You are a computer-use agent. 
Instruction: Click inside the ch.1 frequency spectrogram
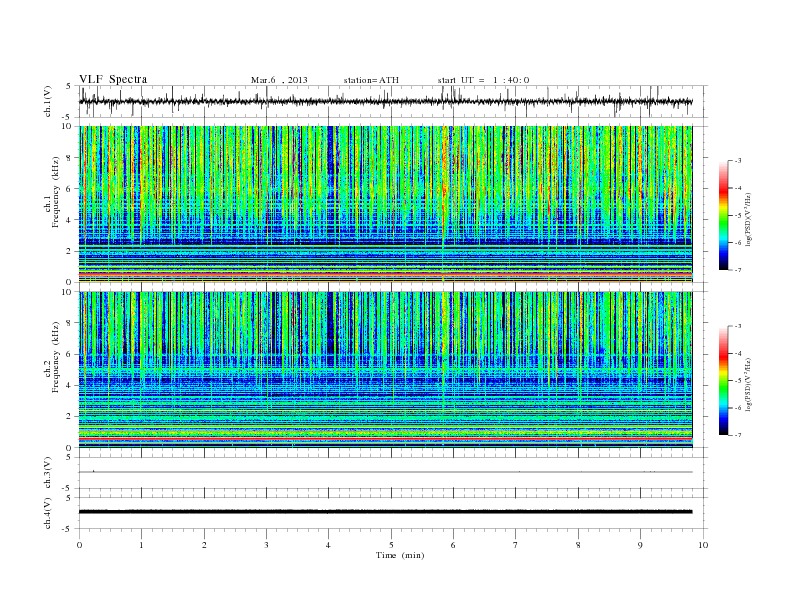[x=385, y=204]
